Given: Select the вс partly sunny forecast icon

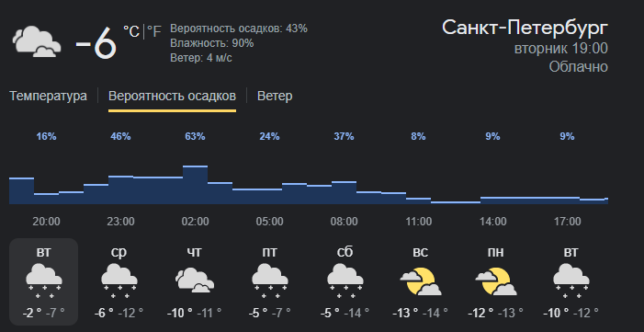Looking at the screenshot, I should pyautogui.click(x=421, y=281).
